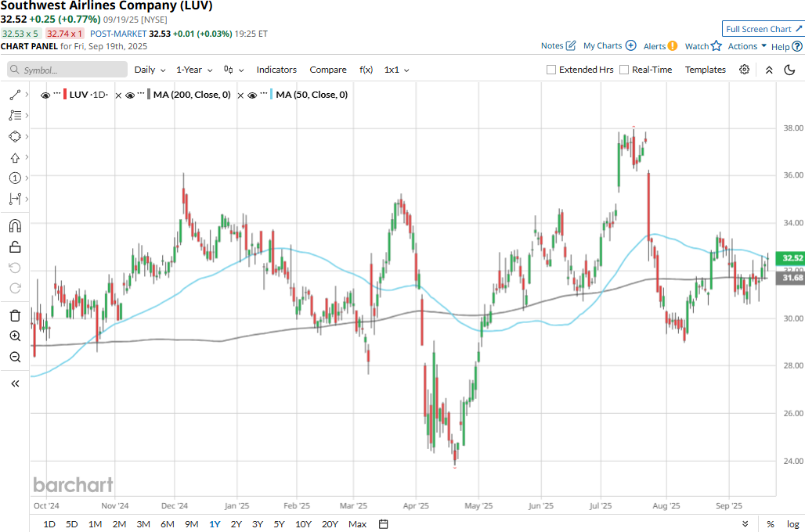Viewport: 805px width, 532px height.
Task: Open MA 50 indicator options ellipsis
Action: pyautogui.click(x=264, y=94)
